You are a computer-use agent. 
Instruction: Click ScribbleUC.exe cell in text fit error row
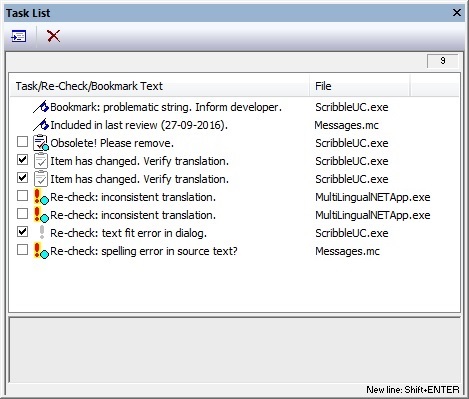(x=352, y=233)
